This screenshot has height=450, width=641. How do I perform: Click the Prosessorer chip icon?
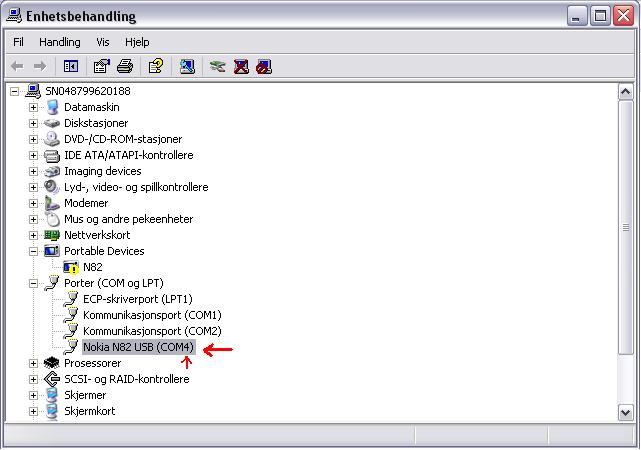[52, 363]
